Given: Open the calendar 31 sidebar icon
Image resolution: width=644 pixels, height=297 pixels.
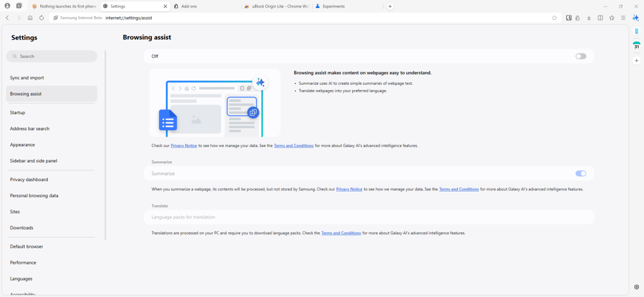Looking at the screenshot, I should 636,46.
